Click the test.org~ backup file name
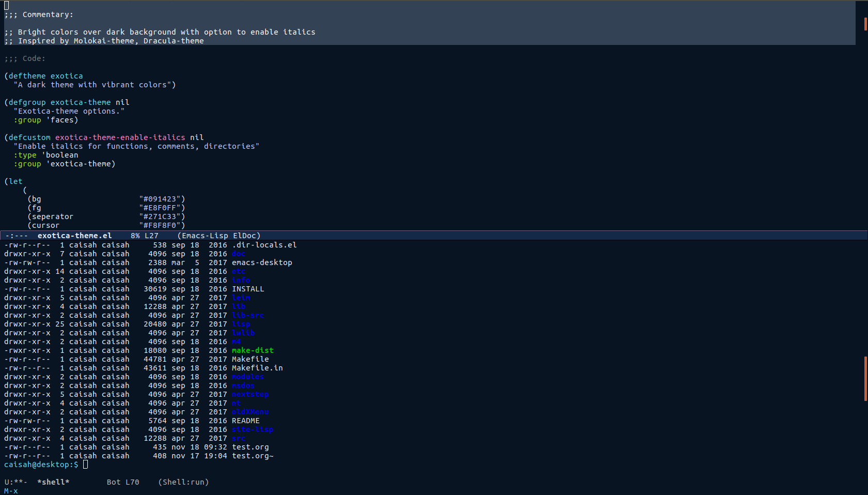Screen dimensions: 868x495 [253, 456]
